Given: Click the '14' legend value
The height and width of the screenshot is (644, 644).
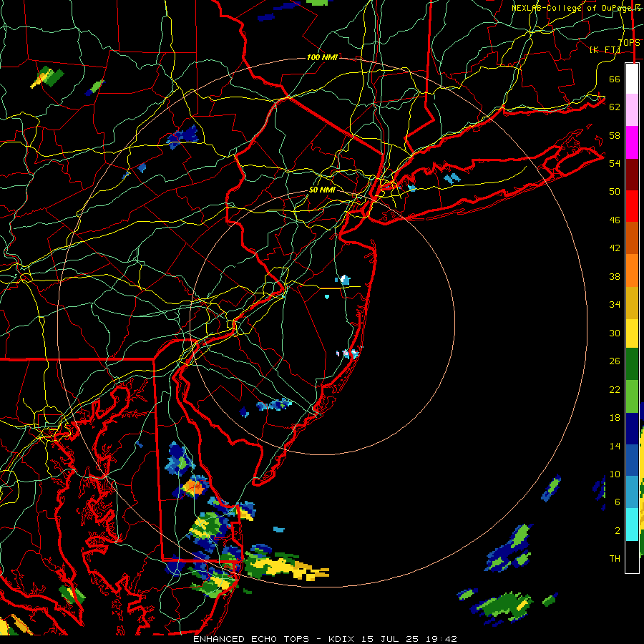Looking at the screenshot, I should (x=615, y=446).
